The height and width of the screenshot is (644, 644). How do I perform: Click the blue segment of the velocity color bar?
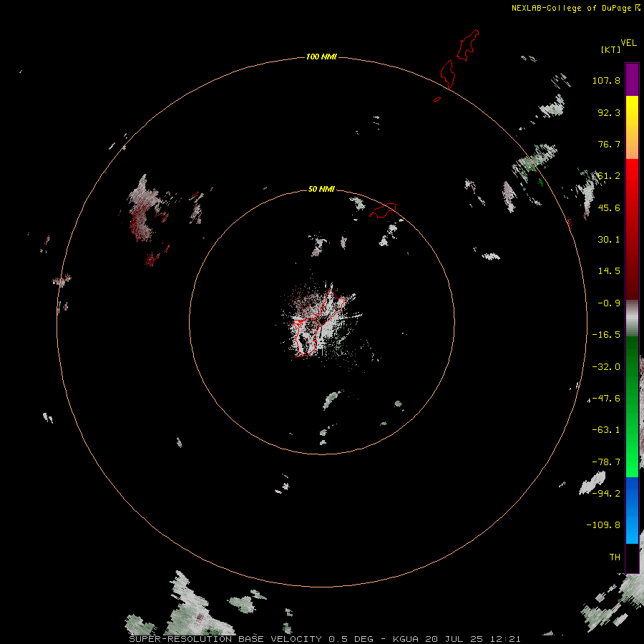[632, 510]
